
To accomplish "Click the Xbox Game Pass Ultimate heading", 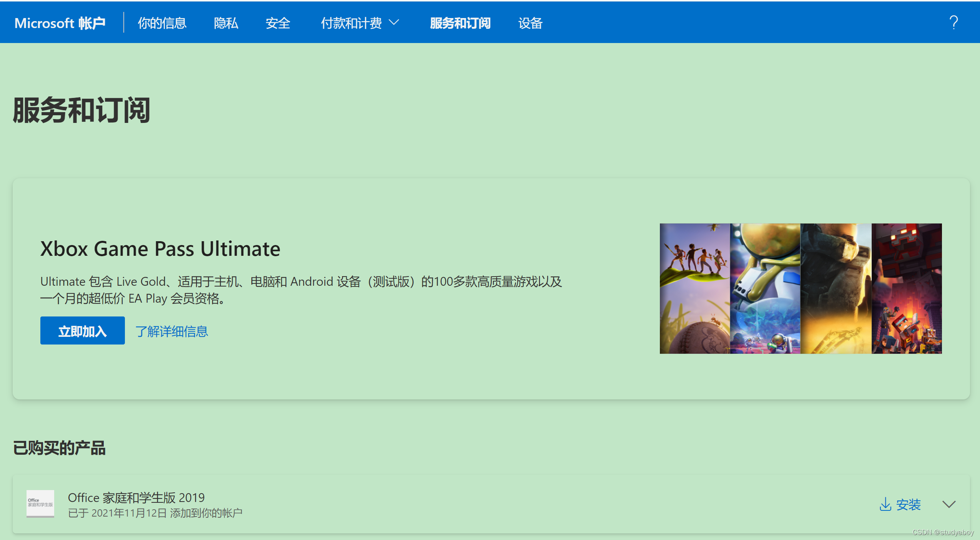I will [x=160, y=248].
